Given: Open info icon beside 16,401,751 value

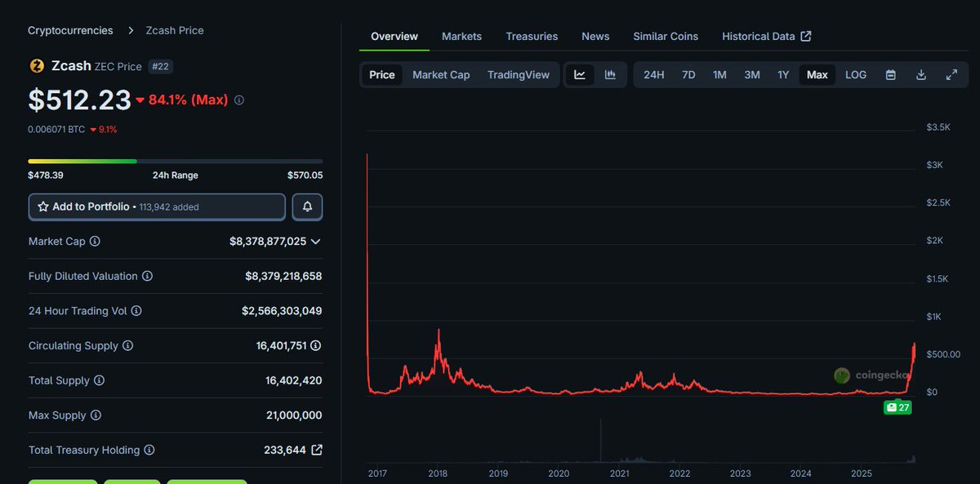Looking at the screenshot, I should [316, 345].
